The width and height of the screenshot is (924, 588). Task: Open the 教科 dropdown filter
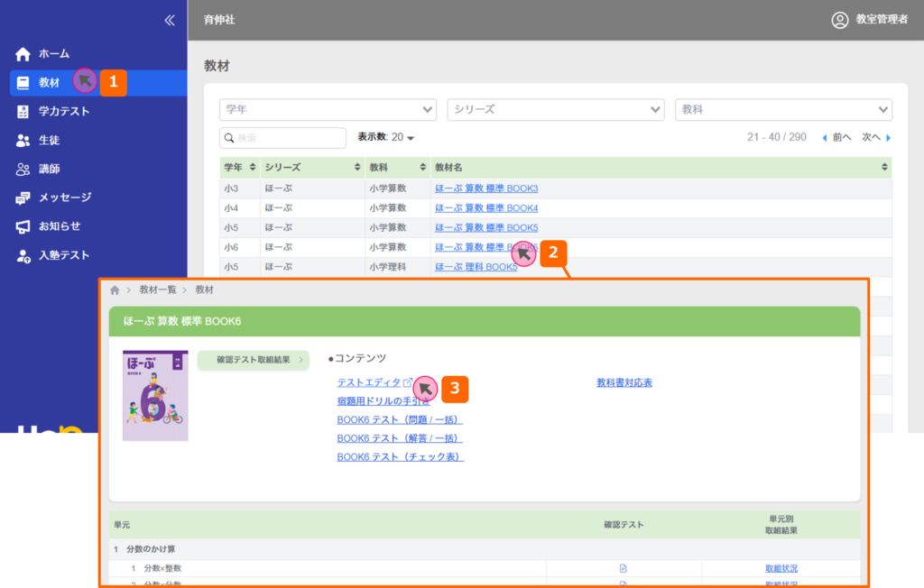click(783, 109)
